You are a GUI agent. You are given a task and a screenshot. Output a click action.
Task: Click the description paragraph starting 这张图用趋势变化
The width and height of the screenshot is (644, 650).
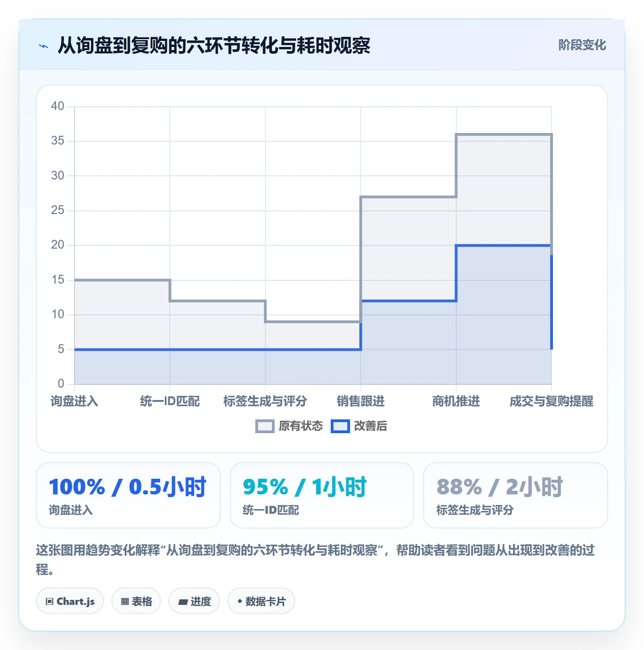pos(316,560)
